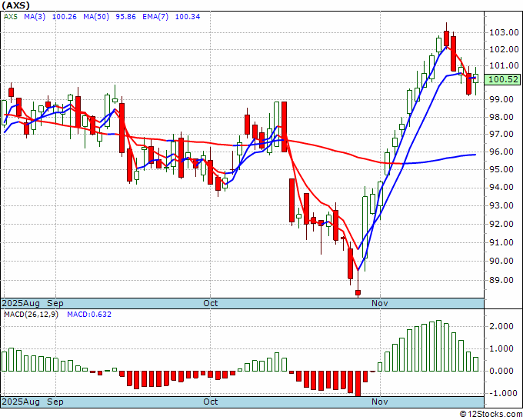Click Sep on the price chart axis

coord(55,303)
